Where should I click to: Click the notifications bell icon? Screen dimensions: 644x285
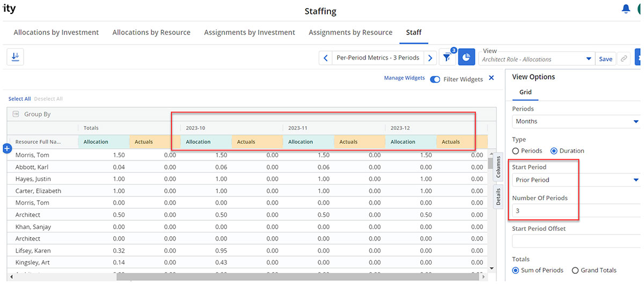click(626, 9)
